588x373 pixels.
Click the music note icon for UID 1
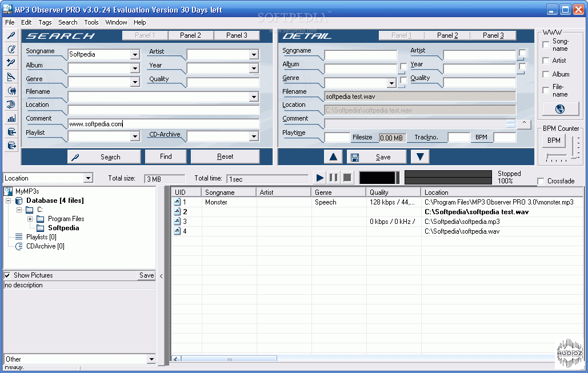(177, 202)
